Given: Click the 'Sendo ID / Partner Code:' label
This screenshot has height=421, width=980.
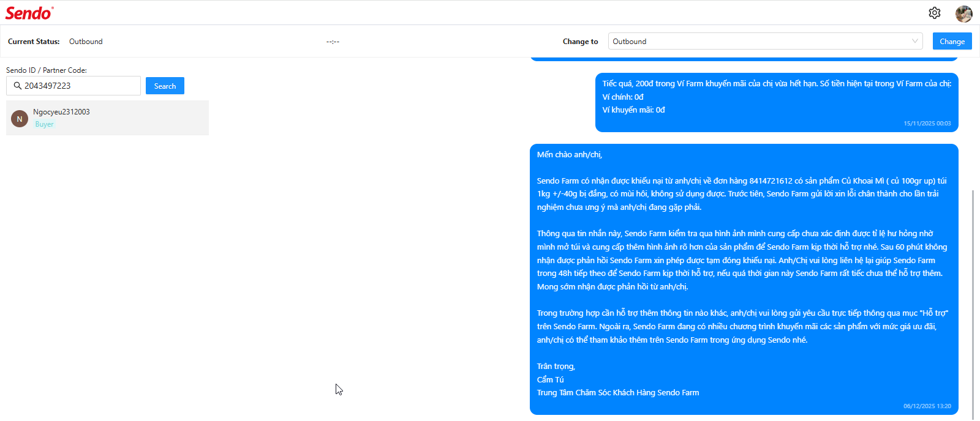Looking at the screenshot, I should point(47,70).
